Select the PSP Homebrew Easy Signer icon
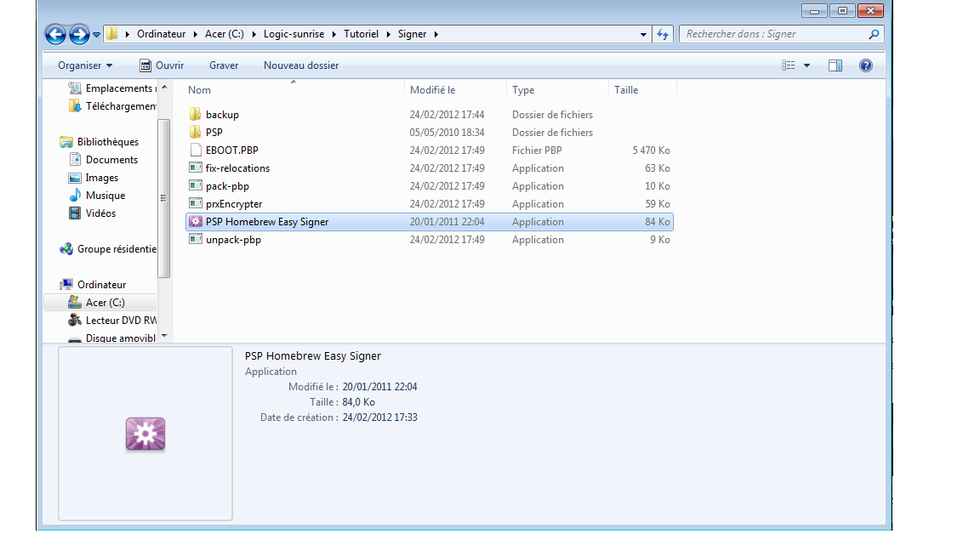This screenshot has height=551, width=980. coord(196,222)
